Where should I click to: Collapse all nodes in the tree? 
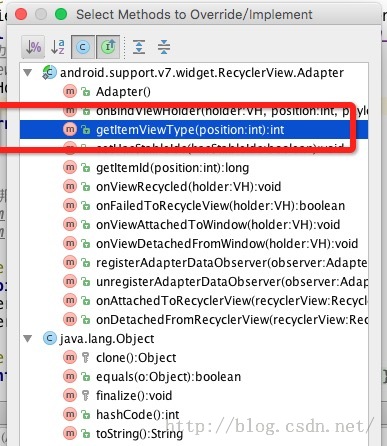click(x=164, y=47)
